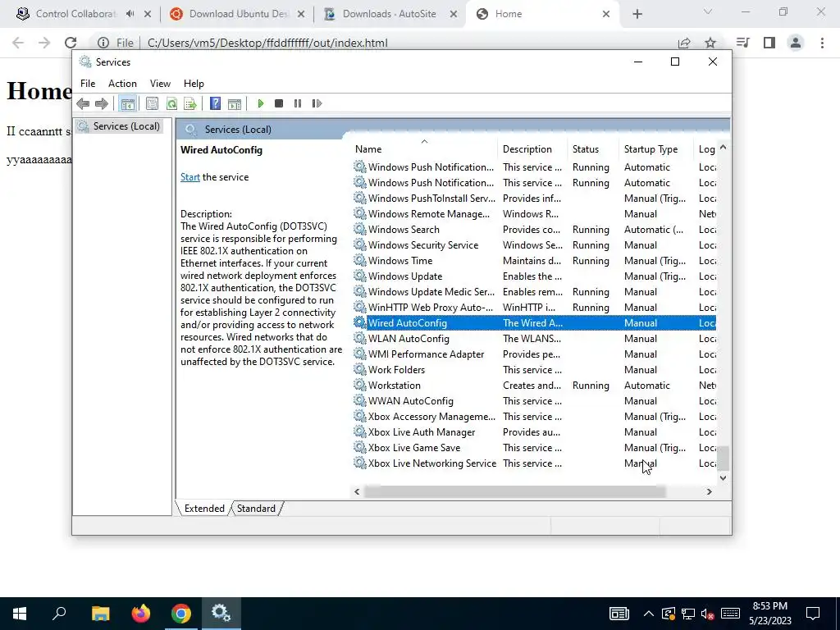Select Windows Remote Management service
This screenshot has width=840, height=630.
pyautogui.click(x=534, y=214)
